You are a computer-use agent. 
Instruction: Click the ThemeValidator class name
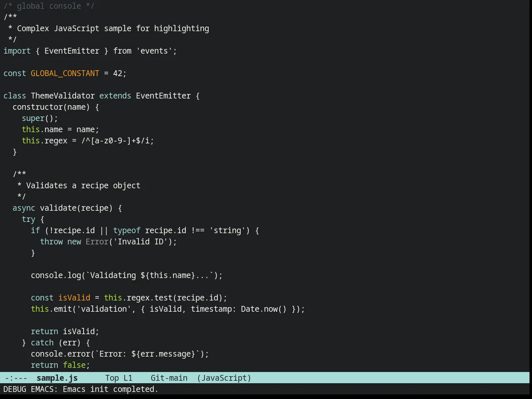[x=63, y=96]
